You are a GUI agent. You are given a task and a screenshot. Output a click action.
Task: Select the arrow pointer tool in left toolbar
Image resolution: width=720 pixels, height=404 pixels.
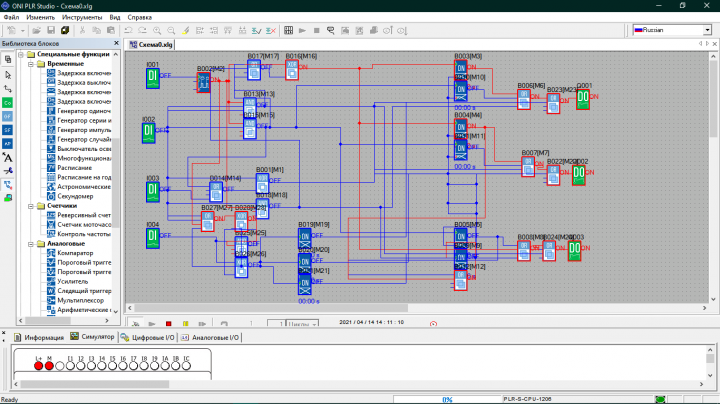click(7, 74)
